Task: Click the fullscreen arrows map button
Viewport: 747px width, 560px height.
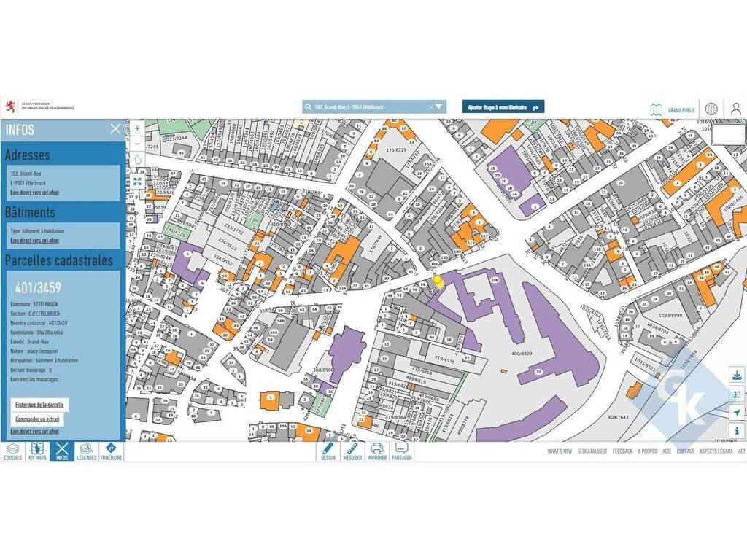Action: [137, 181]
